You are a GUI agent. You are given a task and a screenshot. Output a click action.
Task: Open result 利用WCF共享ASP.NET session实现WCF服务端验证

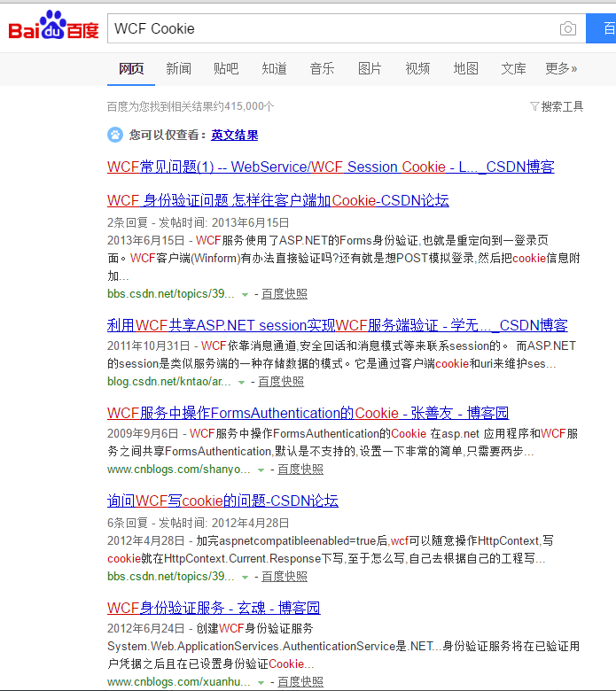click(x=338, y=325)
